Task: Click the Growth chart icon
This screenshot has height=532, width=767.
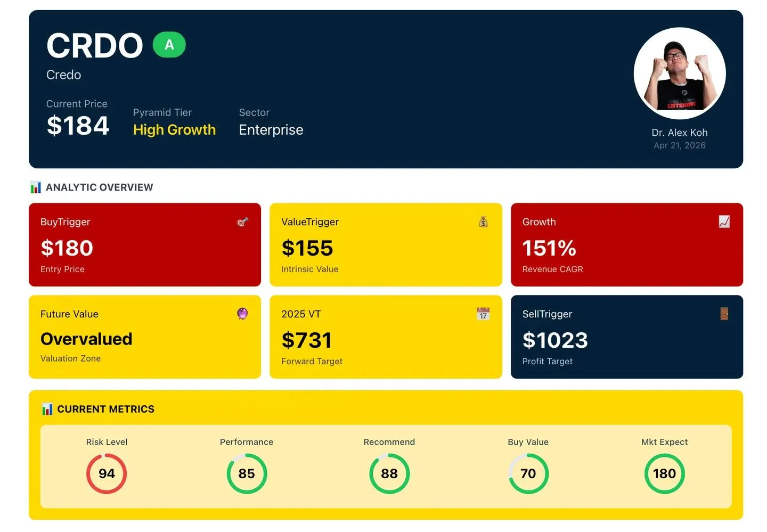Action: point(724,222)
